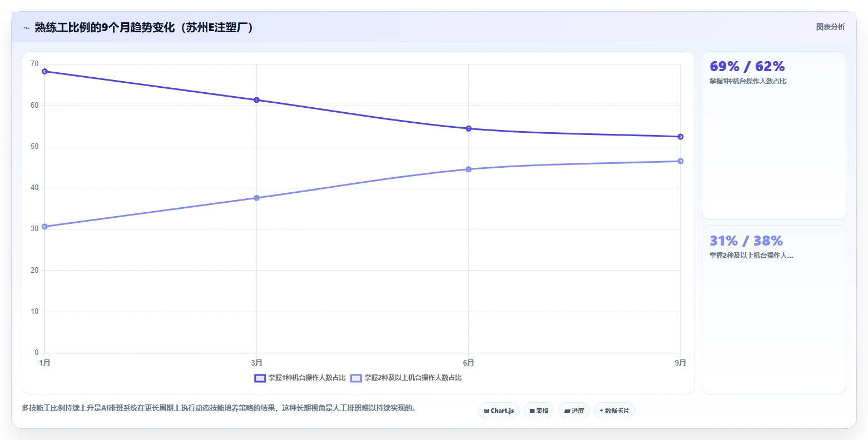Toggle the 掌握2种及以上机台操作人数占比 legend item

[x=406, y=378]
